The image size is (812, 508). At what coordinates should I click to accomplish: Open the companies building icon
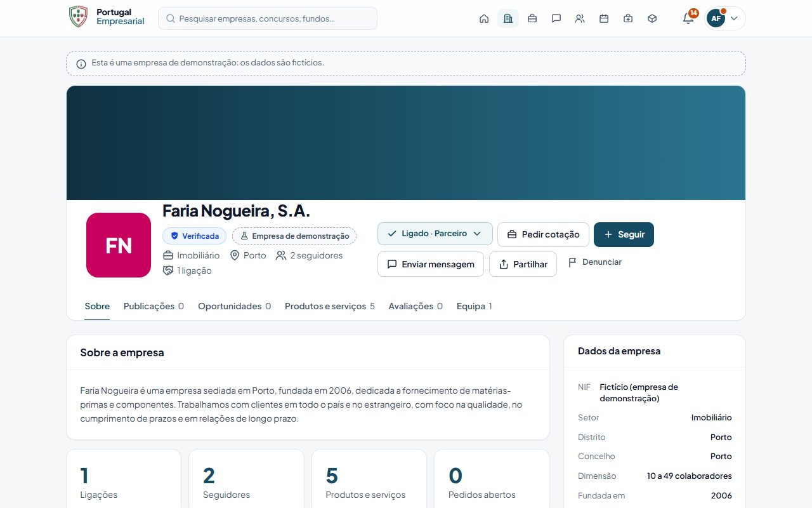pos(508,18)
